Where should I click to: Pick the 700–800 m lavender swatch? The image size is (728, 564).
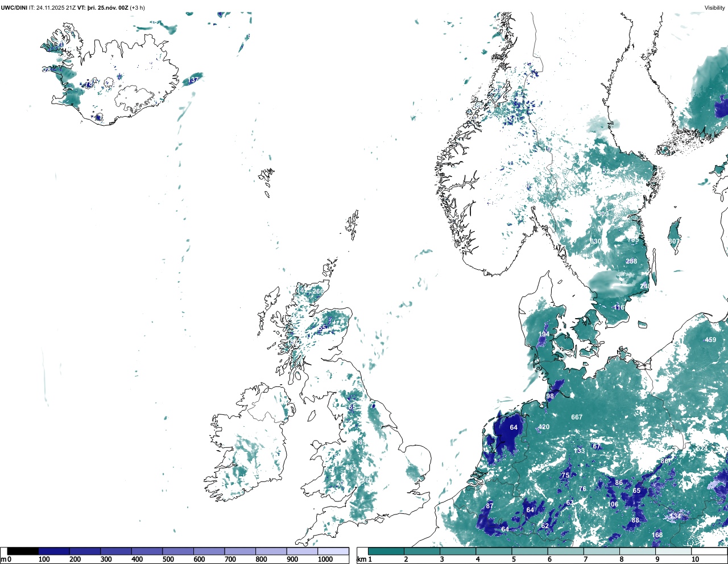(240, 551)
